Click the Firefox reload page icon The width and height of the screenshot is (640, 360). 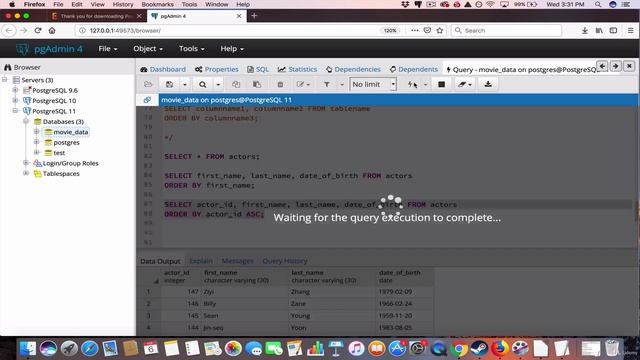(x=38, y=30)
